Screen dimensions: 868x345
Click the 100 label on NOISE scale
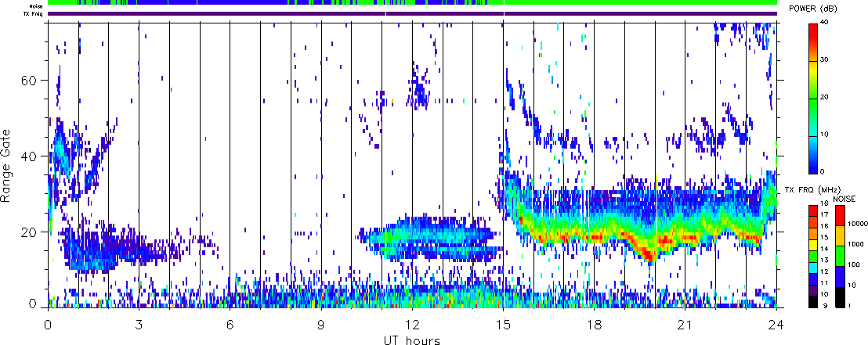[x=852, y=264]
